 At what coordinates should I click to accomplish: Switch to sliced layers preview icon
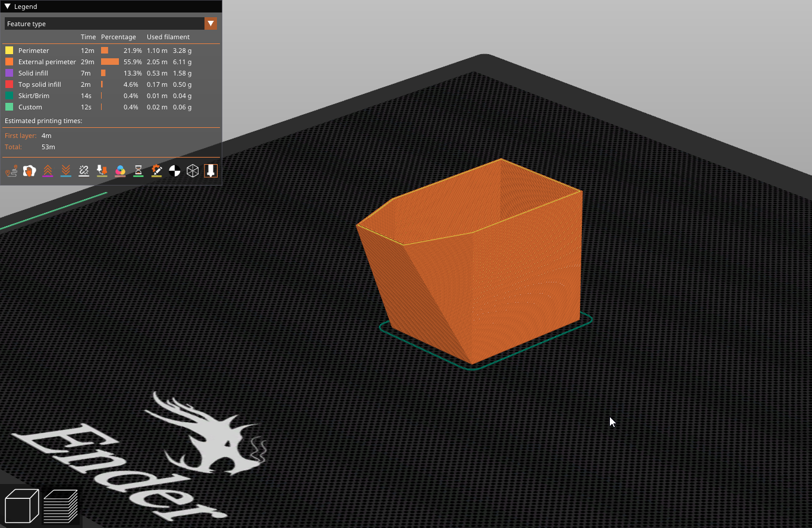(x=61, y=506)
